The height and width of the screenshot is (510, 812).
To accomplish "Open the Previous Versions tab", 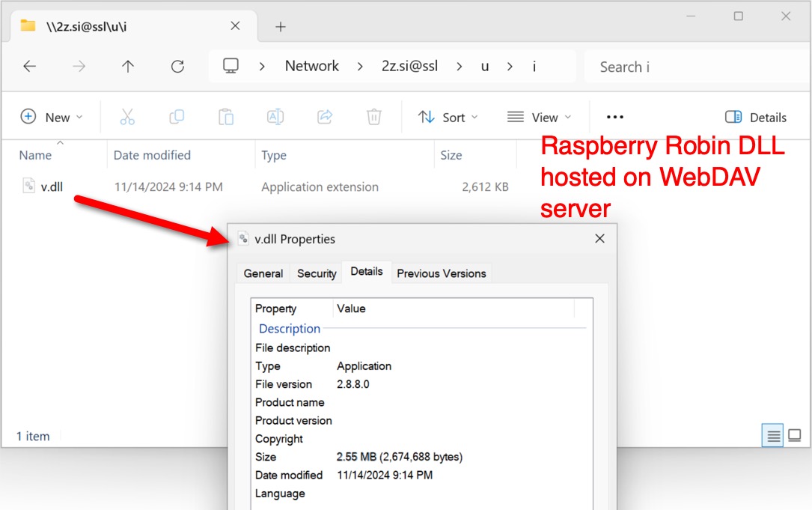I will coord(442,273).
